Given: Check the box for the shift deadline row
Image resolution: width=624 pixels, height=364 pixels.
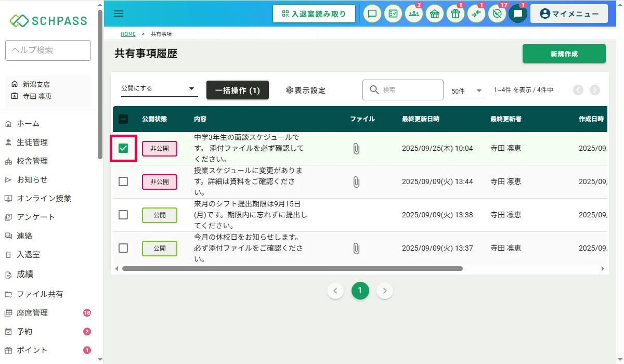Looking at the screenshot, I should click(x=123, y=215).
